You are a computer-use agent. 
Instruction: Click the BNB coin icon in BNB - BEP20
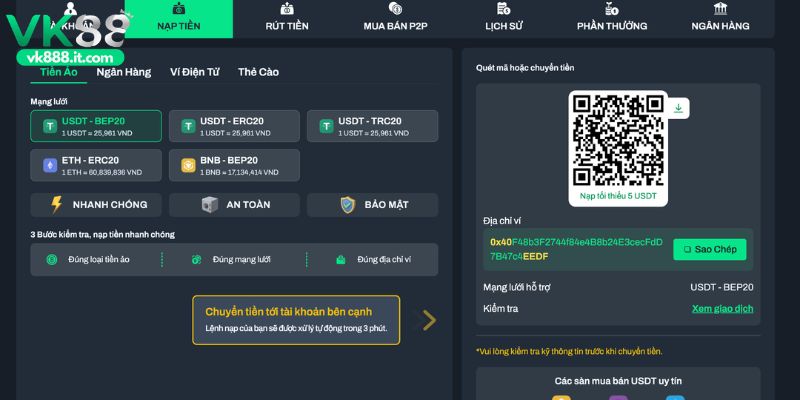(x=188, y=165)
